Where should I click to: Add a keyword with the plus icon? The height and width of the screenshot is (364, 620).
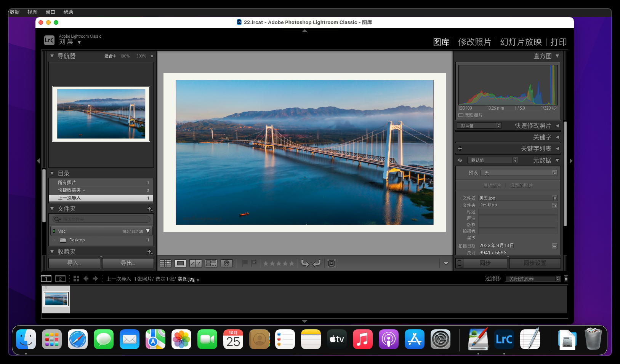460,148
